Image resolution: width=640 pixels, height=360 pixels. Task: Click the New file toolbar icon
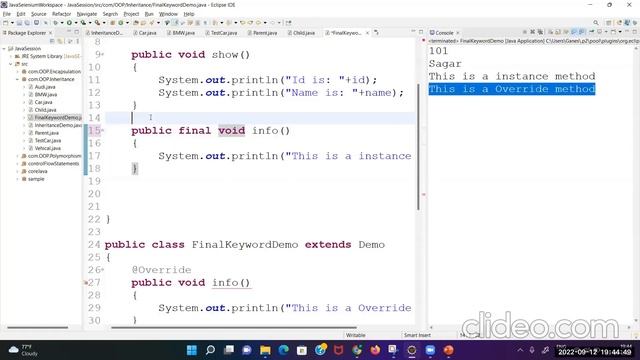5,22
